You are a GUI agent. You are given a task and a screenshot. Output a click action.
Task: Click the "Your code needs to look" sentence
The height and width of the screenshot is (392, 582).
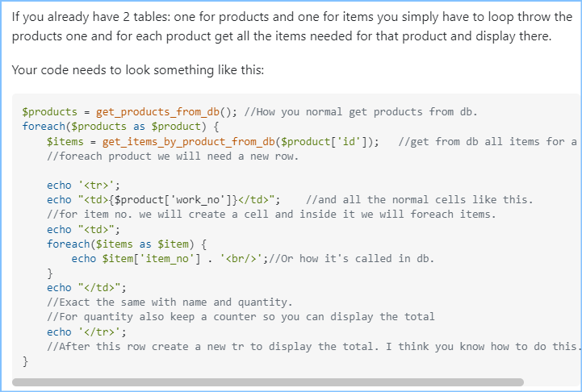point(138,70)
